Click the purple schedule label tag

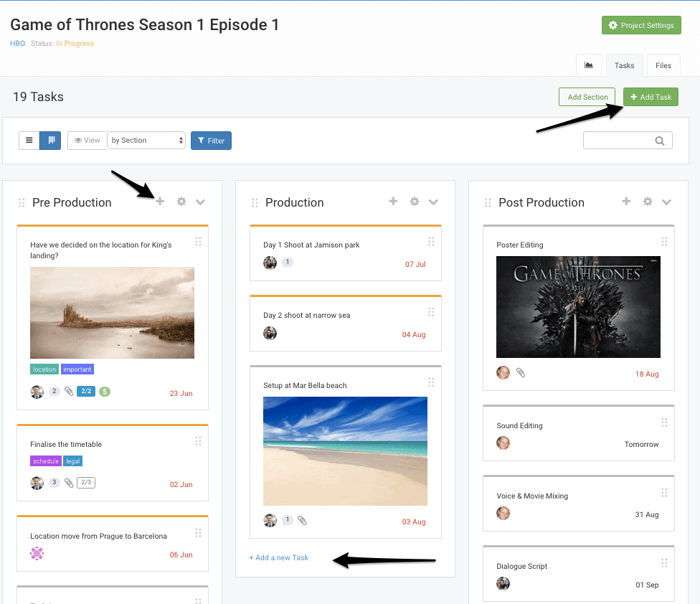pyautogui.click(x=45, y=461)
